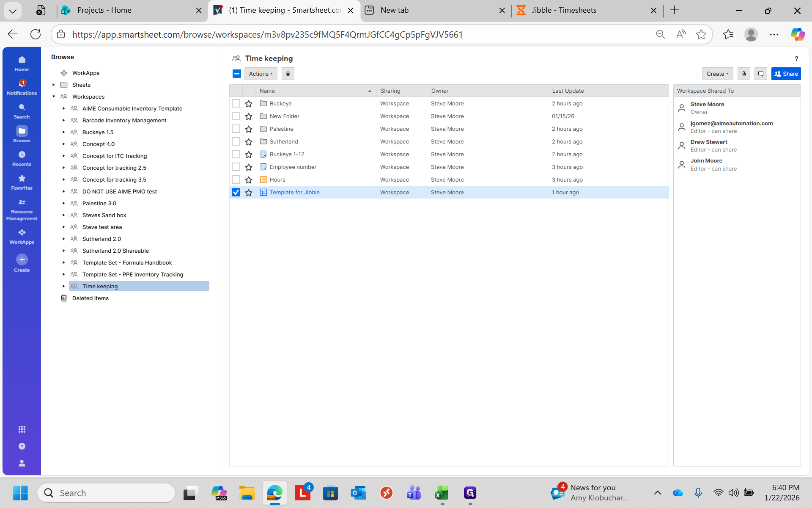Open the Actions dropdown
The width and height of the screenshot is (812, 508).
point(261,74)
